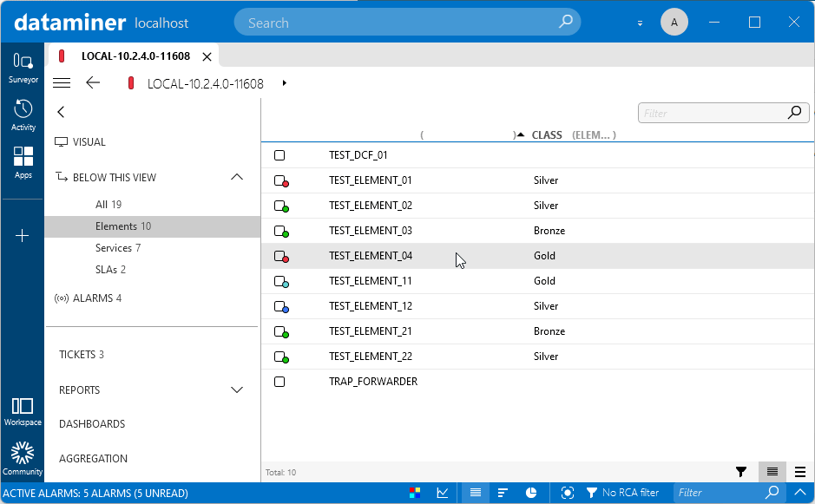Open ALARMS 4 page

88,298
